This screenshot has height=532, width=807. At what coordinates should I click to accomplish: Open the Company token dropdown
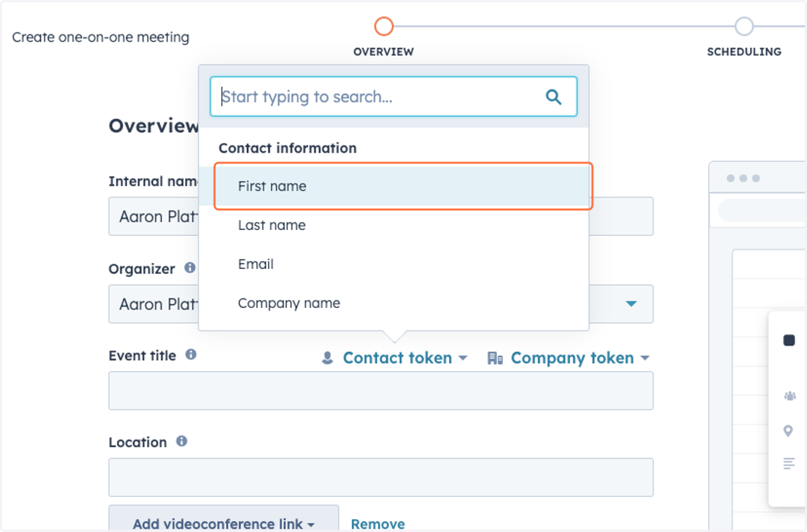568,358
